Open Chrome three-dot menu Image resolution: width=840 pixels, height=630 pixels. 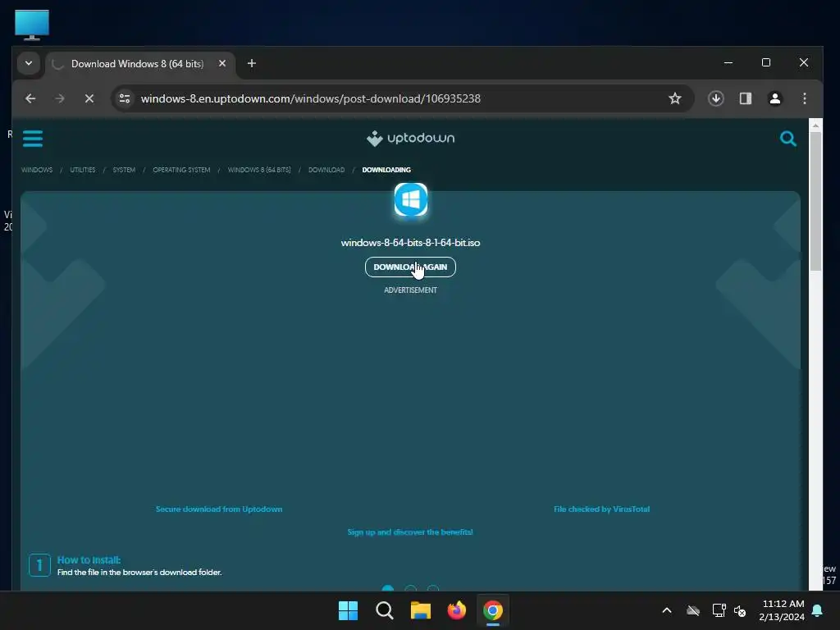point(804,98)
